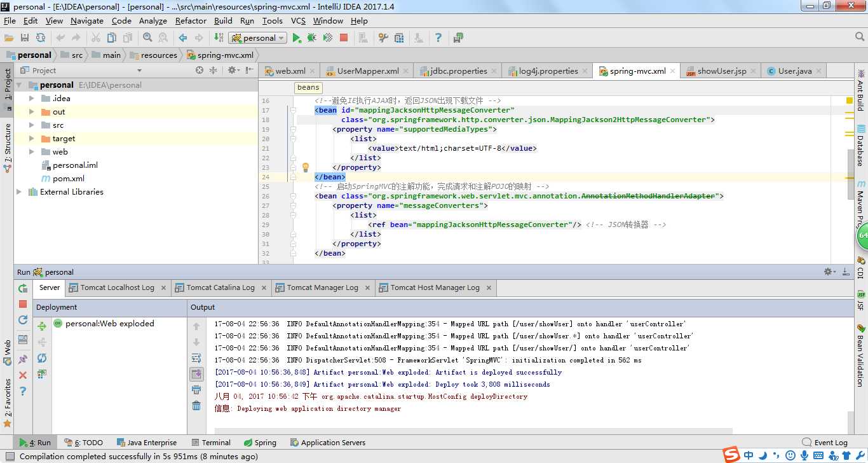Click the Print icon in Output toolbar
The image size is (868, 463).
pyautogui.click(x=196, y=389)
